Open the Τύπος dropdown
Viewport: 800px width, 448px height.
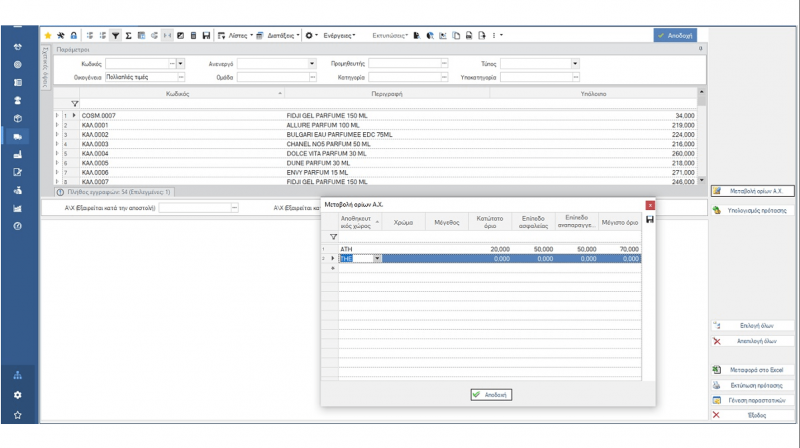[575, 64]
